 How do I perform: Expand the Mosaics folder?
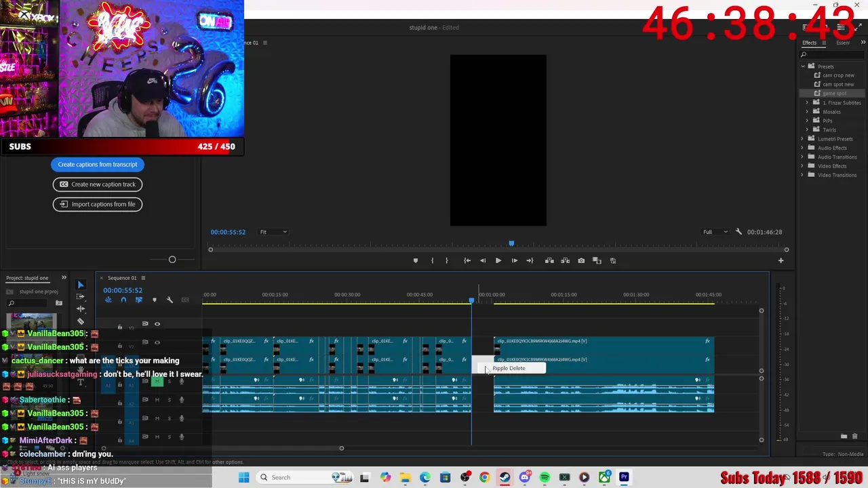point(807,112)
